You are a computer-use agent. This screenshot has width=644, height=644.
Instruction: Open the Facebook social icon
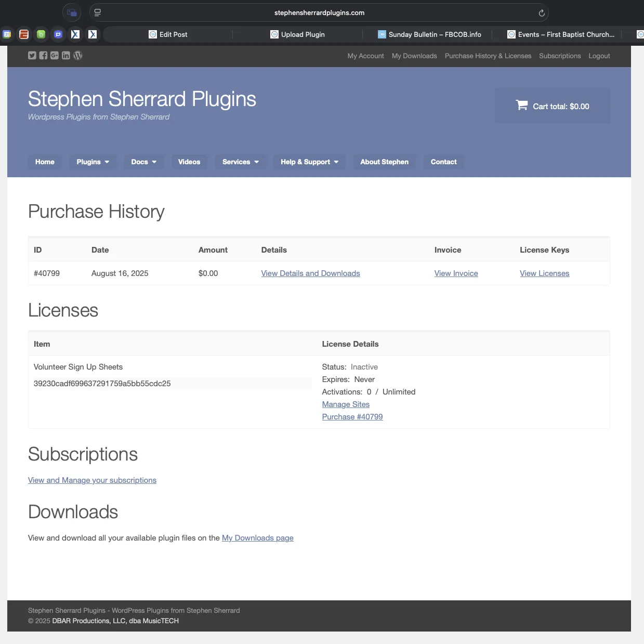(x=44, y=56)
